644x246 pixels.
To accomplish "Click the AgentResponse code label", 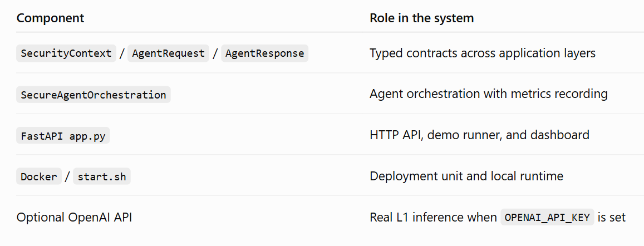I will tap(265, 53).
